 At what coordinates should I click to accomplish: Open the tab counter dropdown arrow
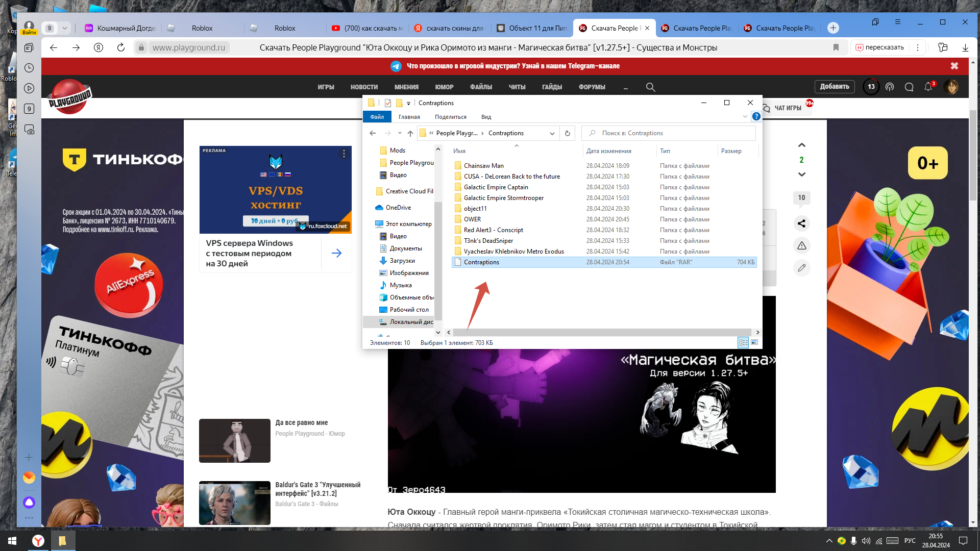click(65, 28)
